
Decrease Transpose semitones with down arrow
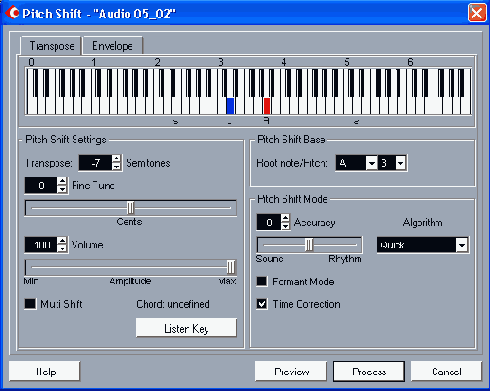(116, 167)
